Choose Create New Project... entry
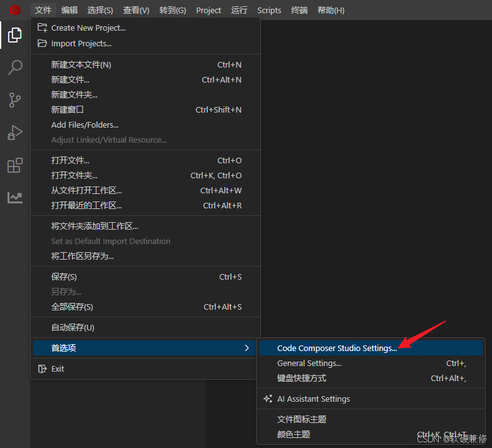This screenshot has height=448, width=492. tap(146, 28)
